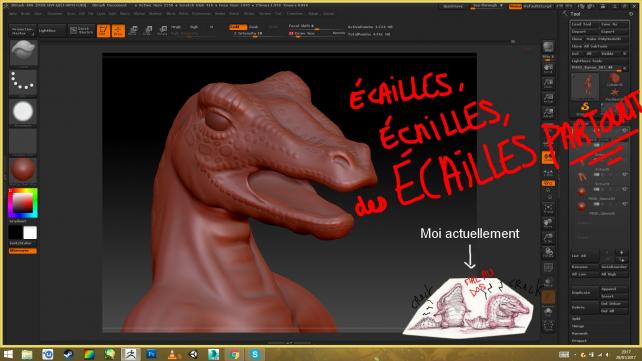This screenshot has width=642, height=361.
Task: Open the Projection Master panel
Action: coord(23,31)
